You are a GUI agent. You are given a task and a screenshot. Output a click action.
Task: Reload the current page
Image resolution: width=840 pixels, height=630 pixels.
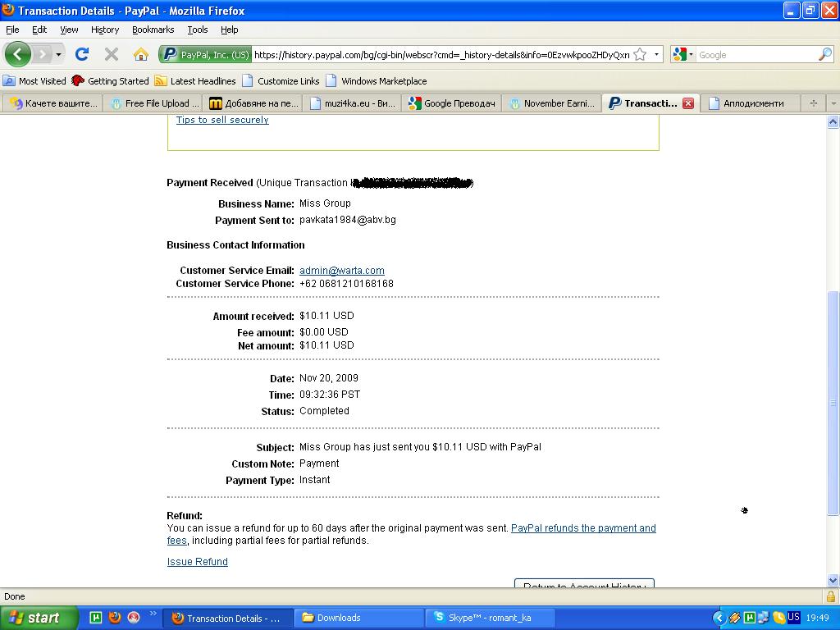click(x=81, y=54)
